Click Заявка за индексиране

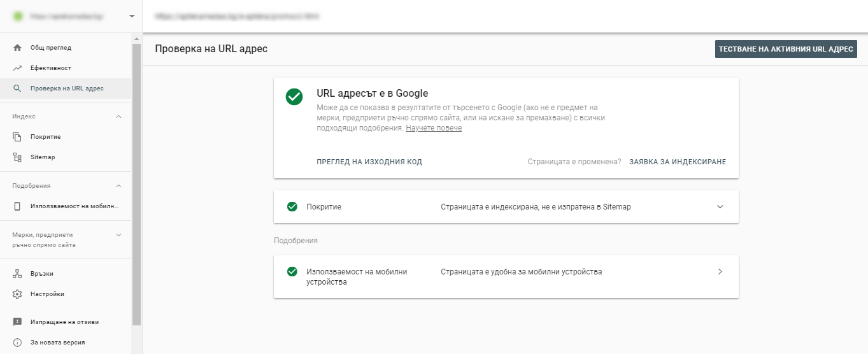click(x=678, y=162)
